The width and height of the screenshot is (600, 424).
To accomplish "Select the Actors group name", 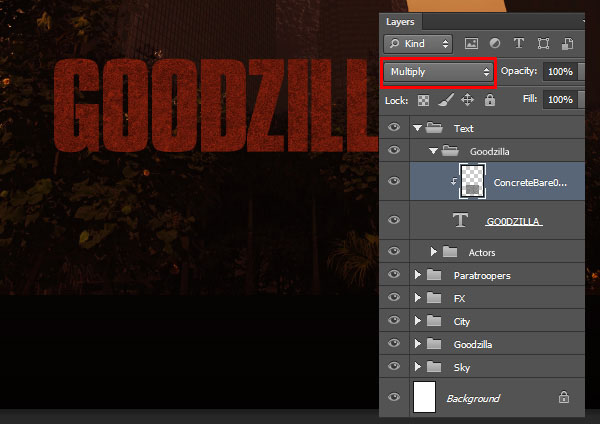I will pos(482,253).
